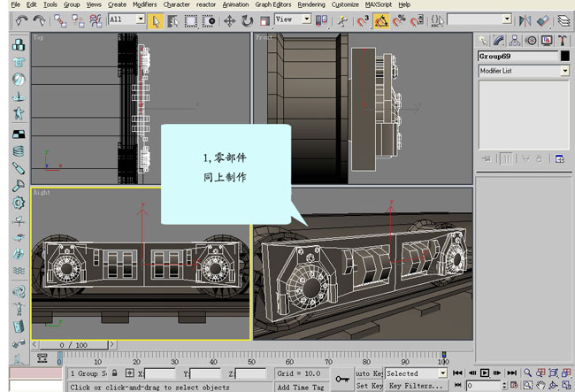Click the Redo arrow icon
The height and width of the screenshot is (392, 575).
39,20
